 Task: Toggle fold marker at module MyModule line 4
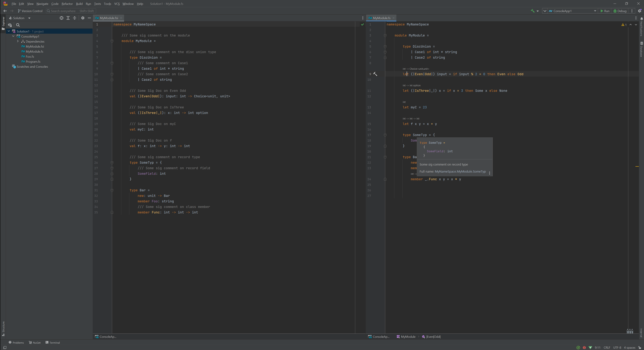(112, 41)
